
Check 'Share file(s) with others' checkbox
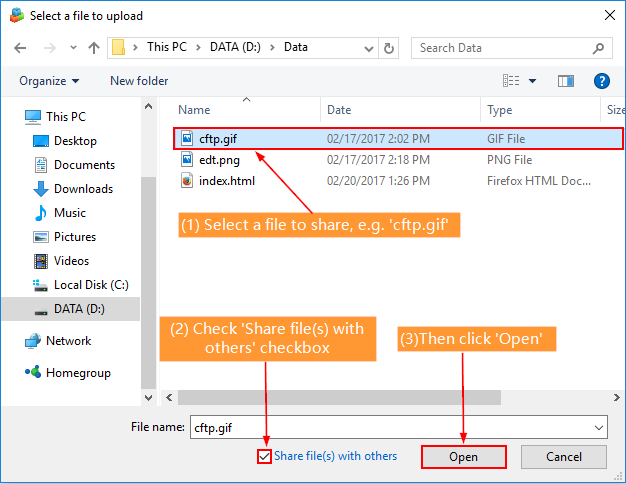pyautogui.click(x=264, y=457)
